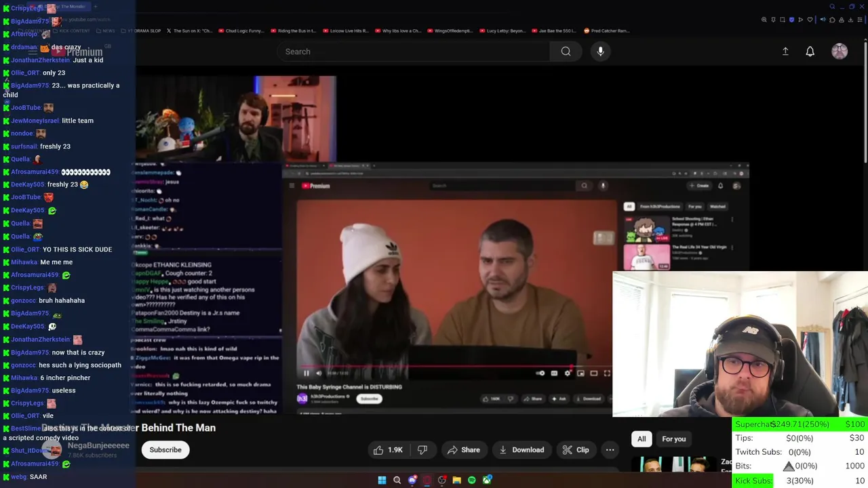Open Windows Start button on taskbar
Image resolution: width=868 pixels, height=488 pixels.
tap(382, 481)
